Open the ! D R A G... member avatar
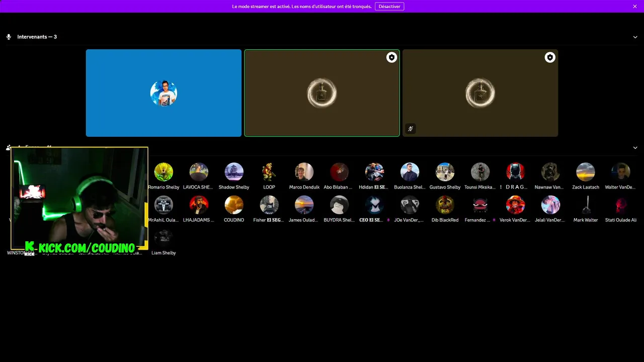644x362 pixels. (x=515, y=172)
